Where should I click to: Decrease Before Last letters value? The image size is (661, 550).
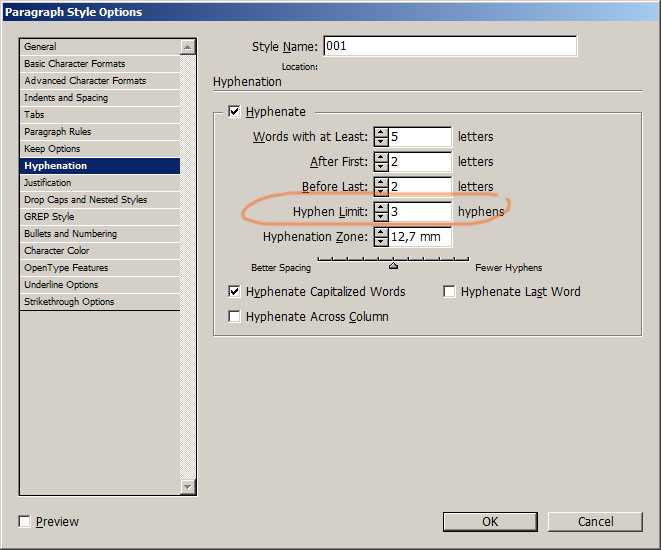(381, 191)
